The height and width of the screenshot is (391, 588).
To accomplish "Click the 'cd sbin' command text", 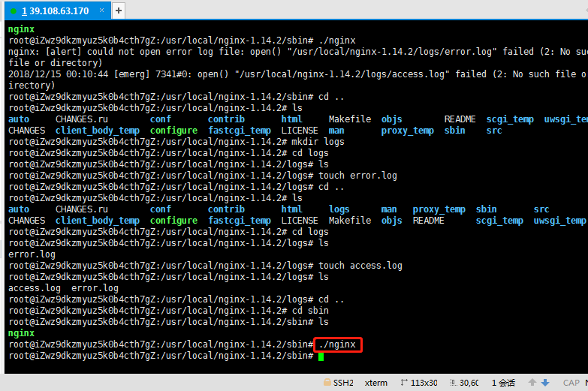I will 310,311.
